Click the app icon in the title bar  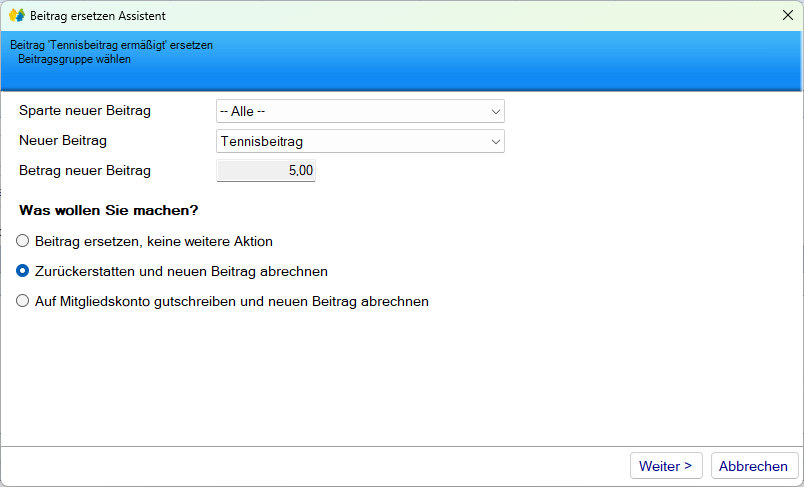pos(16,15)
